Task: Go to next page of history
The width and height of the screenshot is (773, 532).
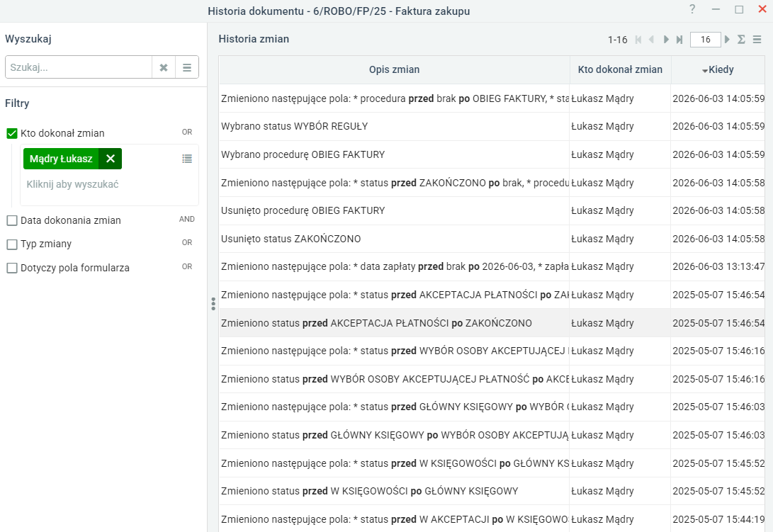Action: click(666, 40)
